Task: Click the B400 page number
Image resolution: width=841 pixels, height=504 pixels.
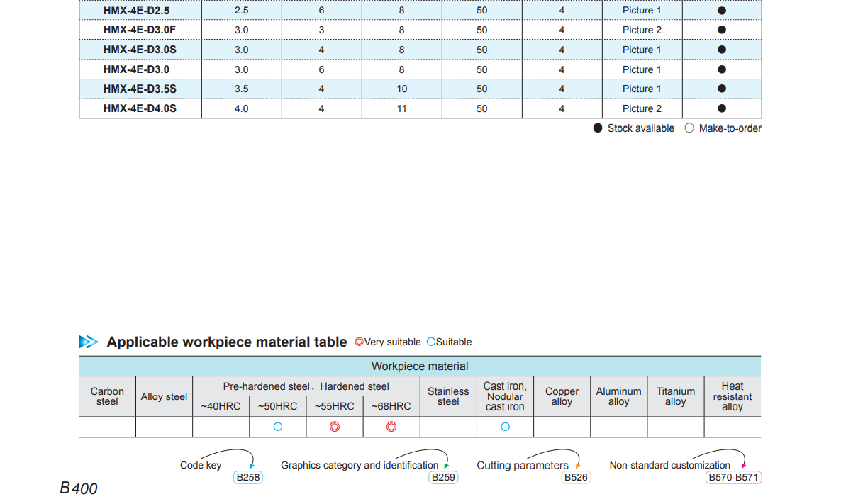Action: coord(79,488)
